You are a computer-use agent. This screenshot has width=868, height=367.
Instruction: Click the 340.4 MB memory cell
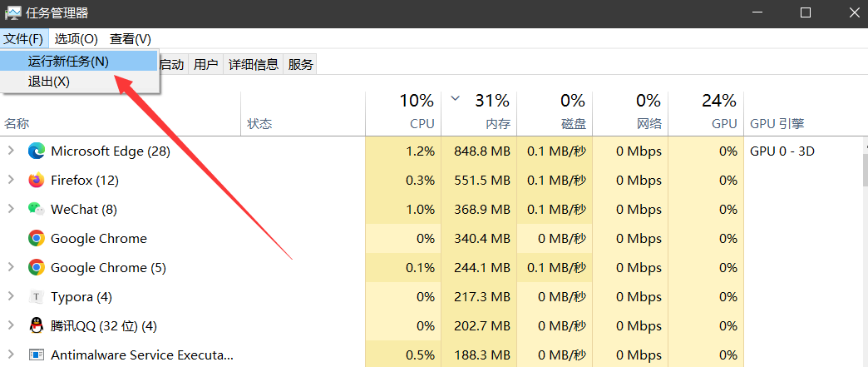(480, 238)
